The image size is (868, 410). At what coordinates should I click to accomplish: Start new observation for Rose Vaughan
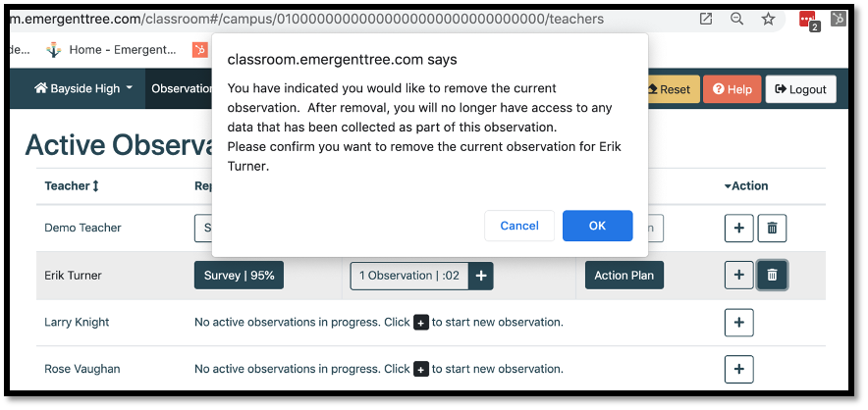[x=739, y=370]
